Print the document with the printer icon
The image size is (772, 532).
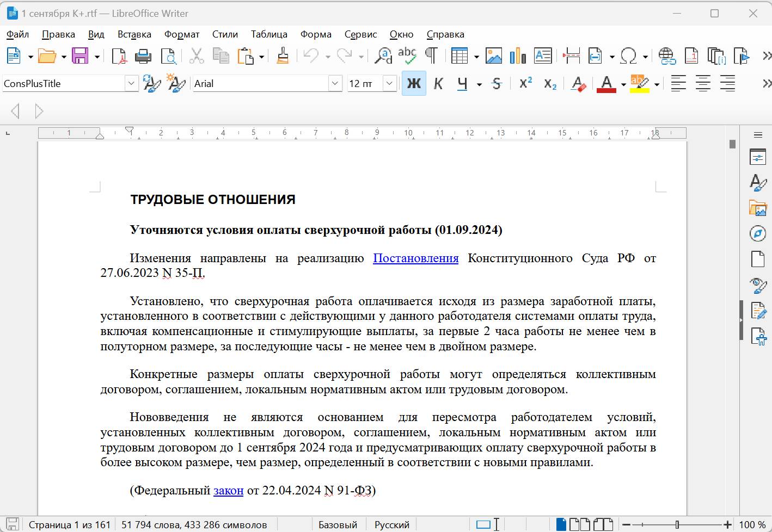coord(143,55)
